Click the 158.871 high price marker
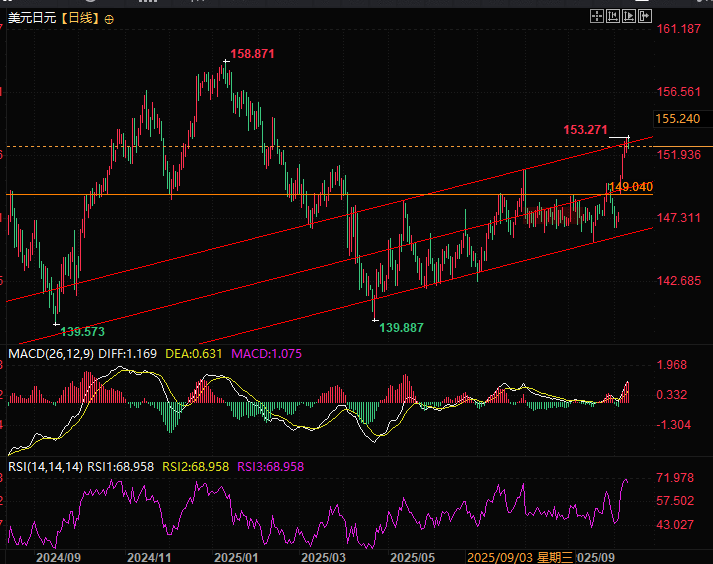713x564 pixels. tap(251, 53)
